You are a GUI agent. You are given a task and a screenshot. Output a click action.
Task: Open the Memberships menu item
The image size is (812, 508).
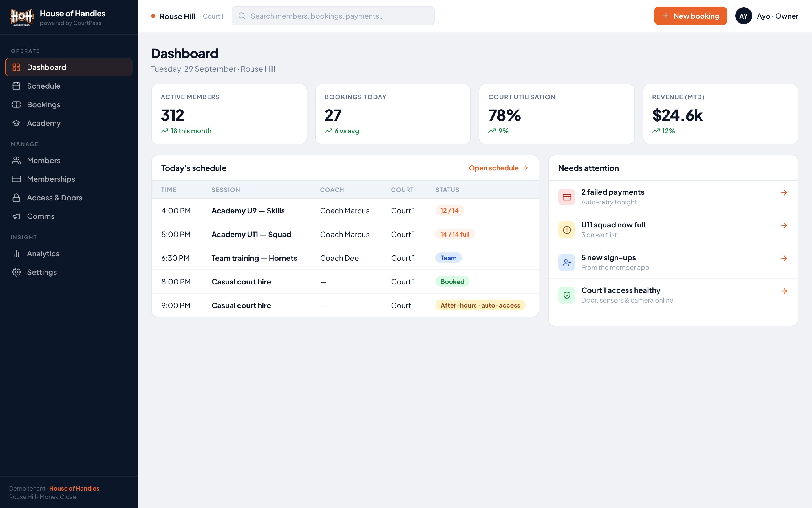pyautogui.click(x=69, y=179)
